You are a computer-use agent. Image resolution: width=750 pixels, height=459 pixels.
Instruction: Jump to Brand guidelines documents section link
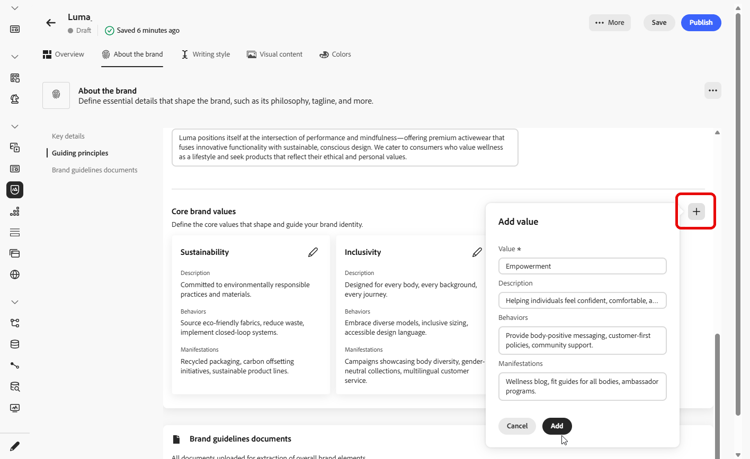tap(95, 170)
